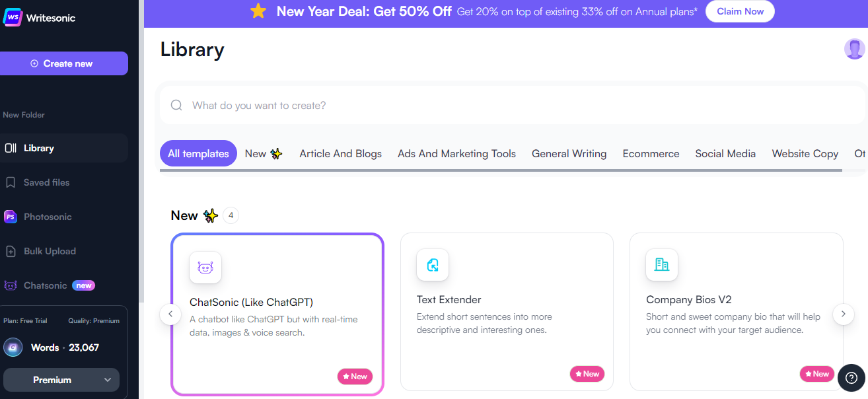Viewport: 868px width, 399px height.
Task: Click the ChatSonic robot template icon
Action: (x=205, y=268)
